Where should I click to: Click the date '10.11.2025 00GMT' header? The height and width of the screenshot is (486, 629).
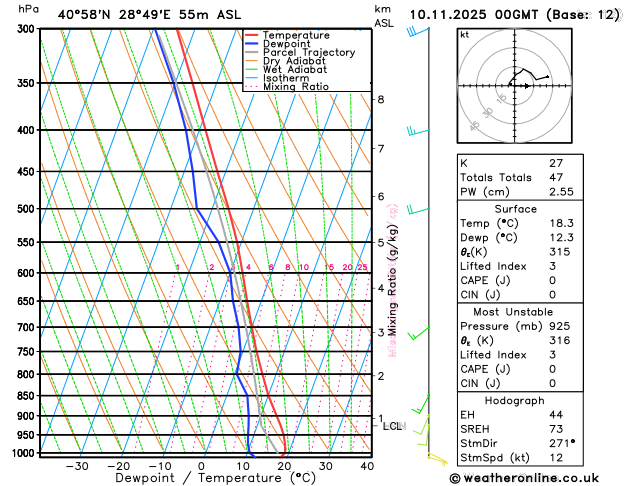pos(473,15)
